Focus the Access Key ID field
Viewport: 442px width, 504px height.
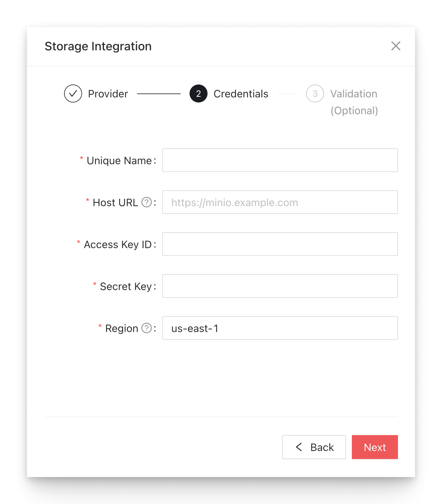(280, 244)
